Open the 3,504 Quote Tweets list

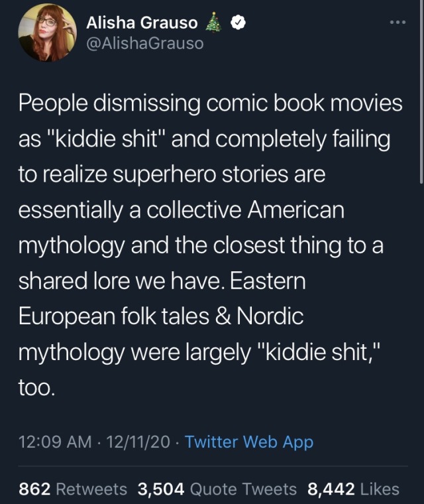coord(217,489)
